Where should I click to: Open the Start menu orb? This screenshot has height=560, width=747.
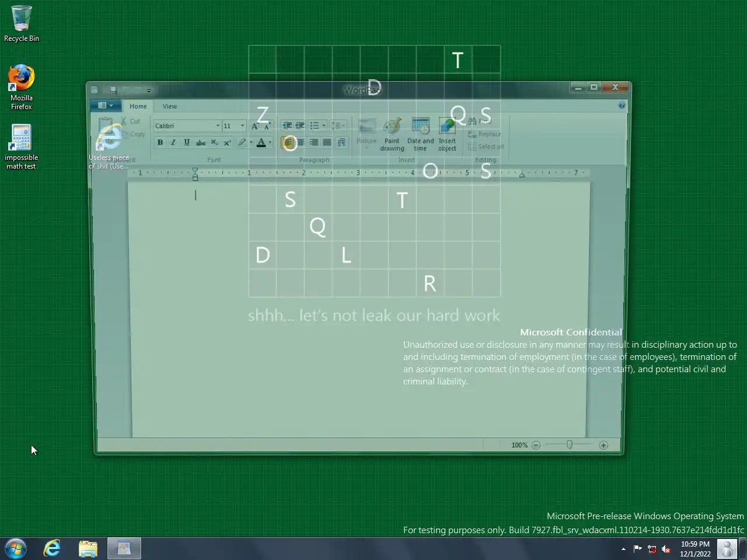coord(16,548)
